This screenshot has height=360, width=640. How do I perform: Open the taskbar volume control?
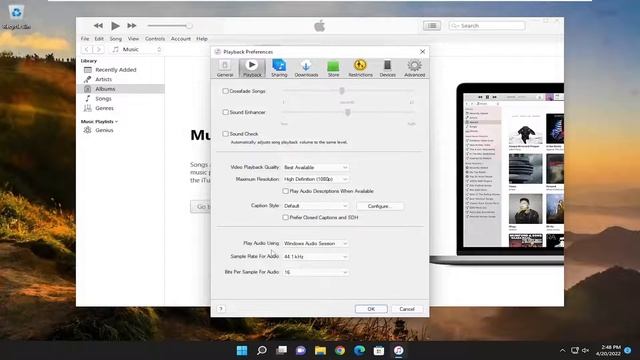click(586, 350)
